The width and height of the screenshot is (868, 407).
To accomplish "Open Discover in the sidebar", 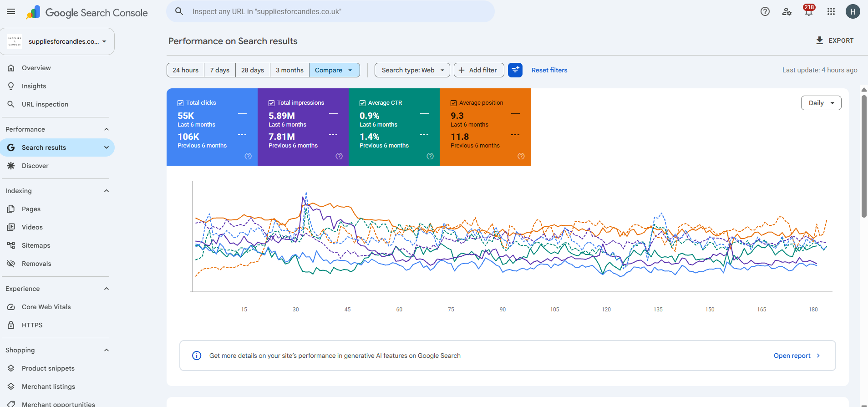I will (x=57, y=166).
